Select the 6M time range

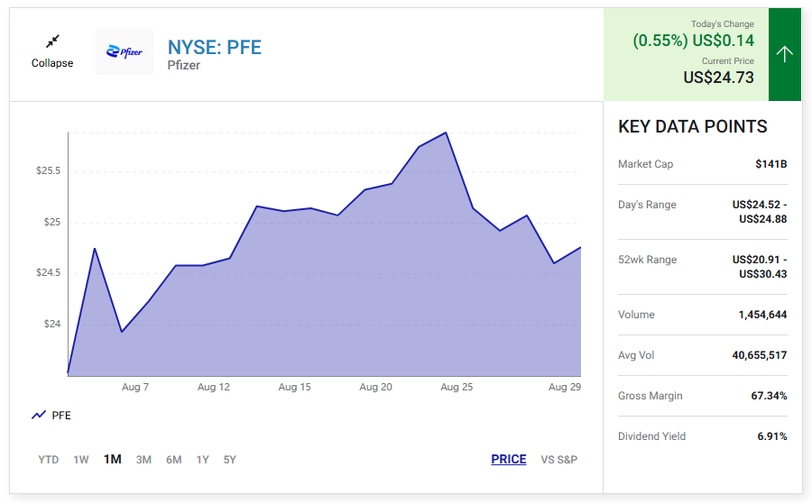click(174, 460)
